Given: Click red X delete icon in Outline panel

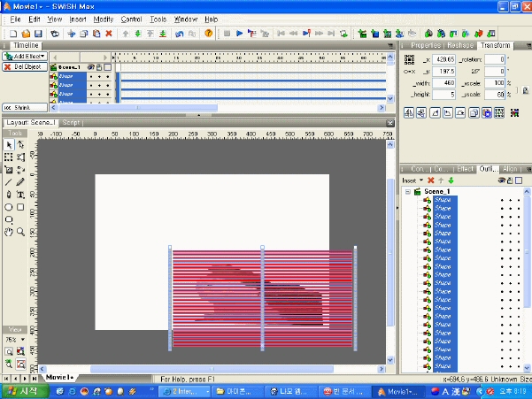Looking at the screenshot, I should tap(431, 180).
